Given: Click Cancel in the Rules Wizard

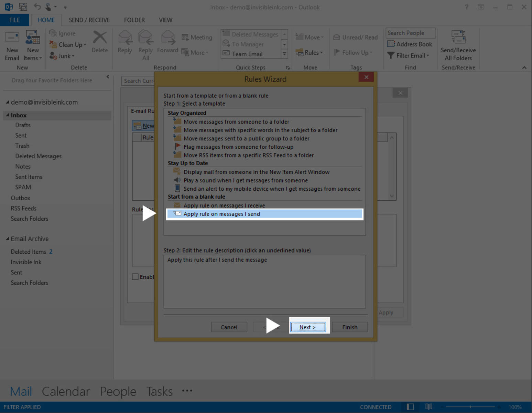Looking at the screenshot, I should 229,327.
